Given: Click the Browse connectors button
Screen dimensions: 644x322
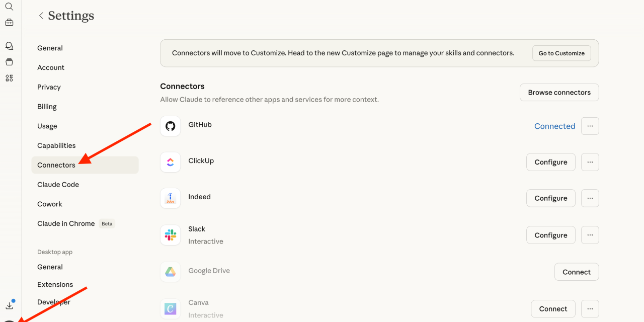Looking at the screenshot, I should click(559, 93).
